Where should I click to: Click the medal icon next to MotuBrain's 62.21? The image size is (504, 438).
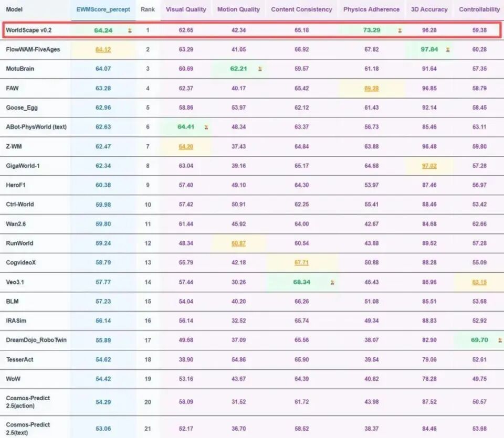[x=260, y=69]
